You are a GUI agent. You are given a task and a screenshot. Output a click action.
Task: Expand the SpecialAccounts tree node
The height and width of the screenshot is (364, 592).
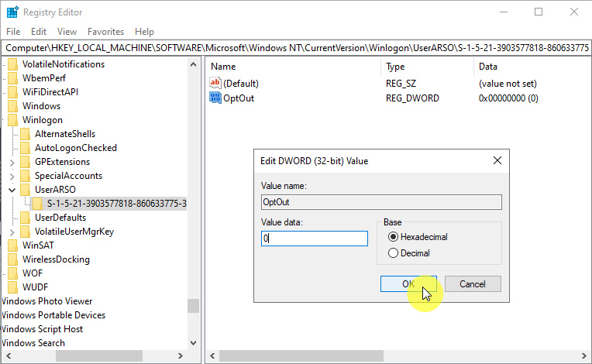(12, 176)
